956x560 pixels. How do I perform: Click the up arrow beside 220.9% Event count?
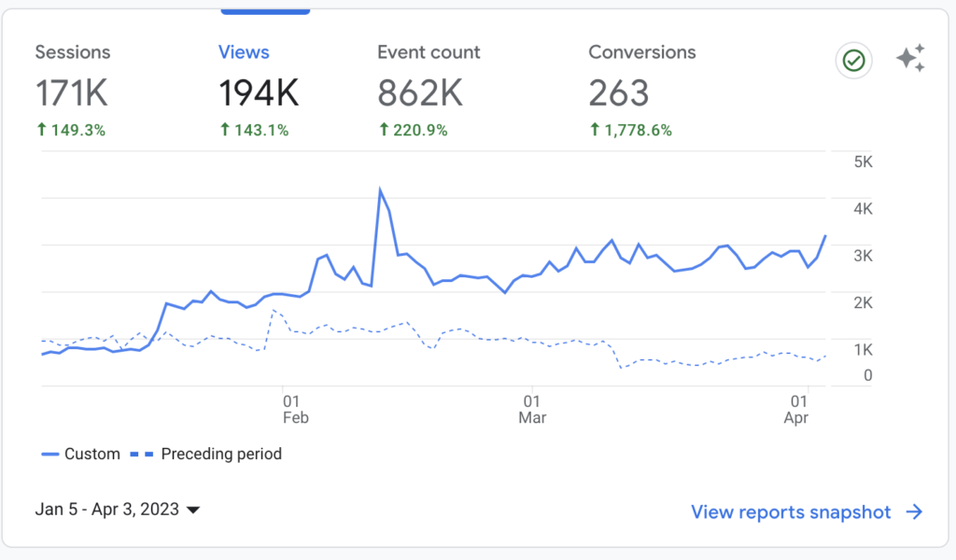383,131
